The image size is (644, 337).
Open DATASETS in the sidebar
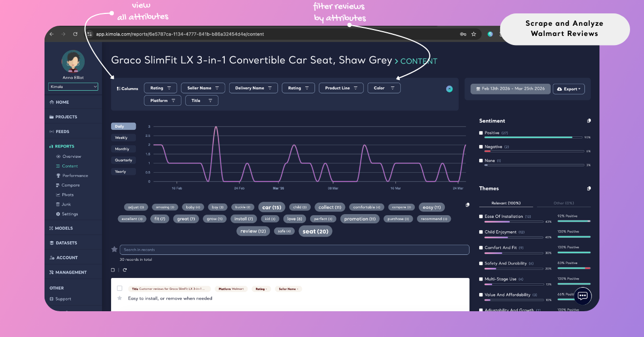(x=63, y=243)
